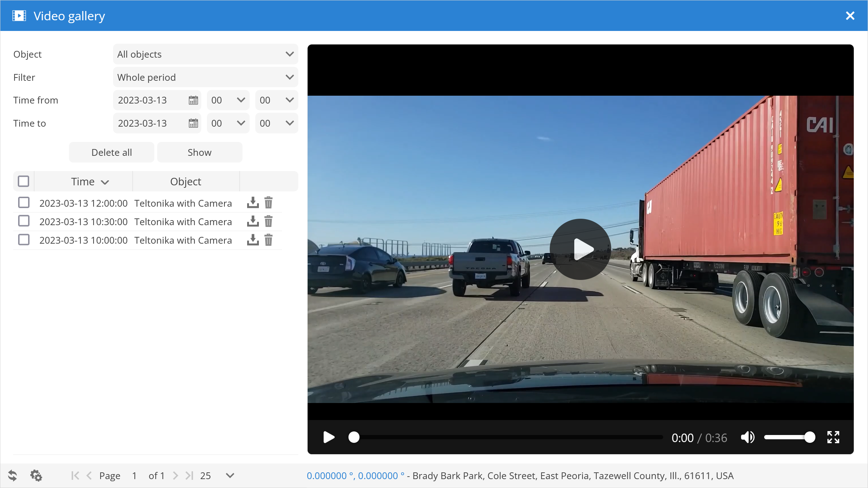
Task: Refresh the video list
Action: (x=13, y=476)
